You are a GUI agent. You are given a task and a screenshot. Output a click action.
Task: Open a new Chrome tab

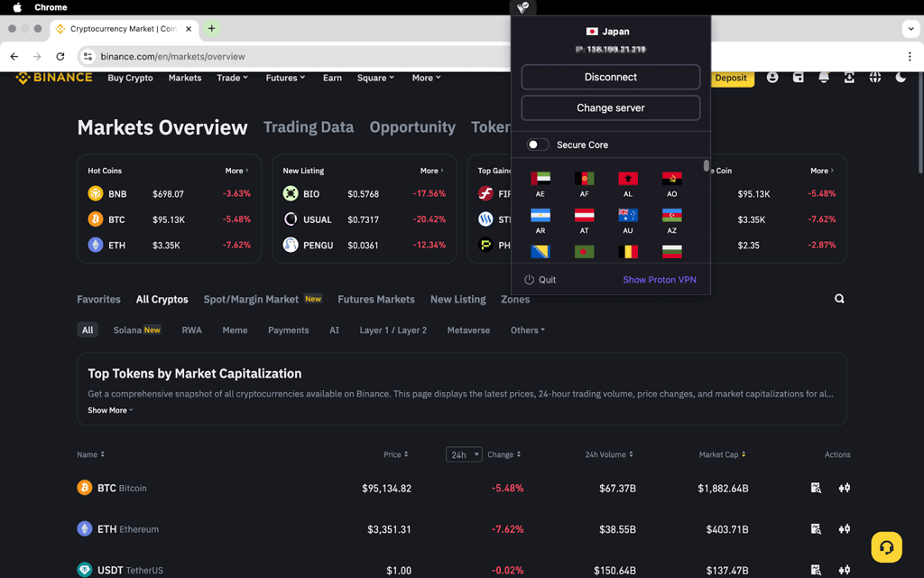click(x=211, y=28)
